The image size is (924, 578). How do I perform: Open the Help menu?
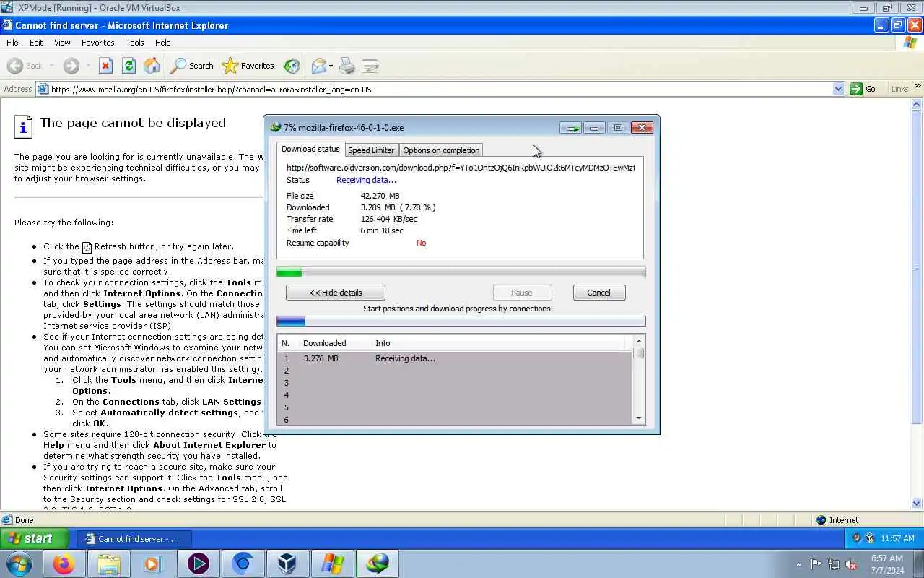pos(162,43)
